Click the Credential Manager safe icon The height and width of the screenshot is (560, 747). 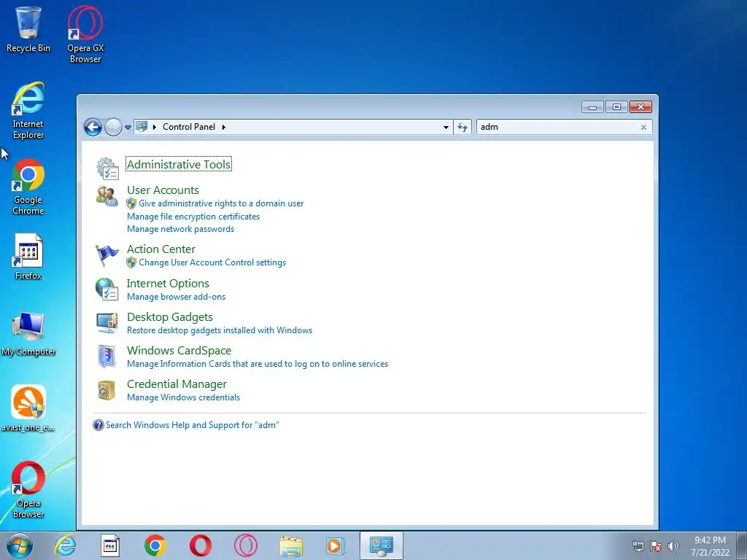(x=107, y=390)
